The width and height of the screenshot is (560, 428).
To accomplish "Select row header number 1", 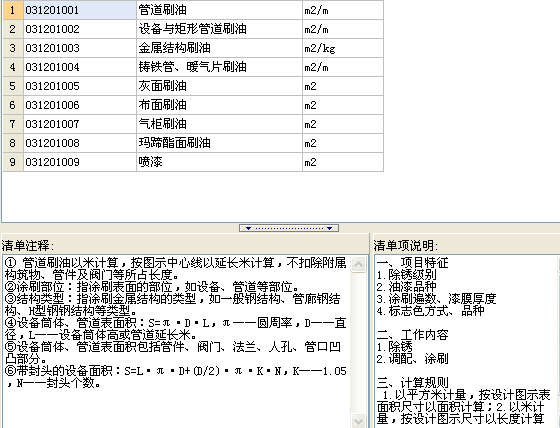I will (x=13, y=10).
